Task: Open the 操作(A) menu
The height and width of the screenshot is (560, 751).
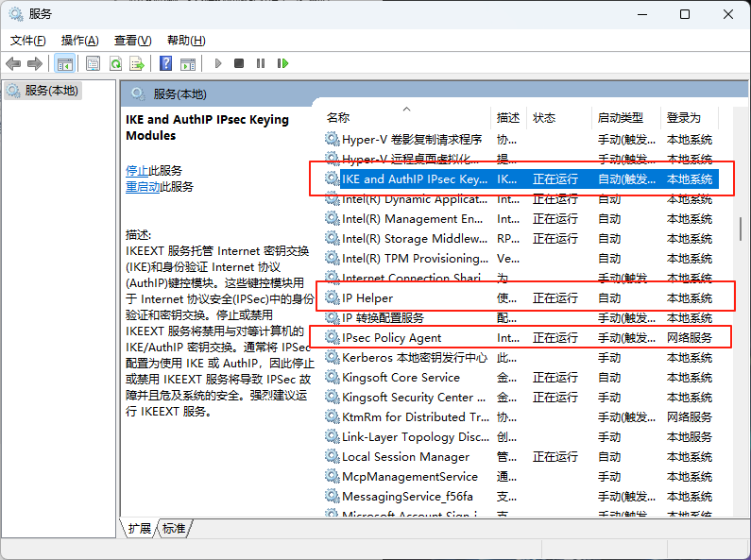Action: click(x=79, y=41)
